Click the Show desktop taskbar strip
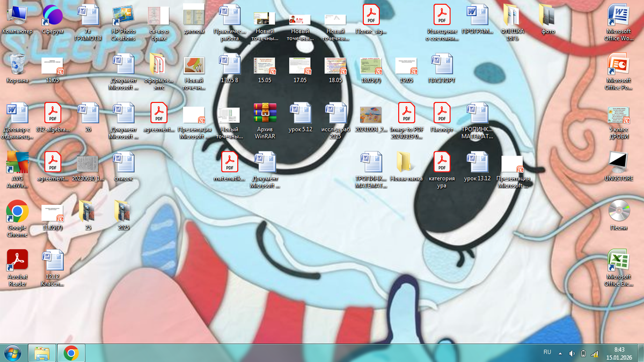644x362 pixels. coord(640,353)
